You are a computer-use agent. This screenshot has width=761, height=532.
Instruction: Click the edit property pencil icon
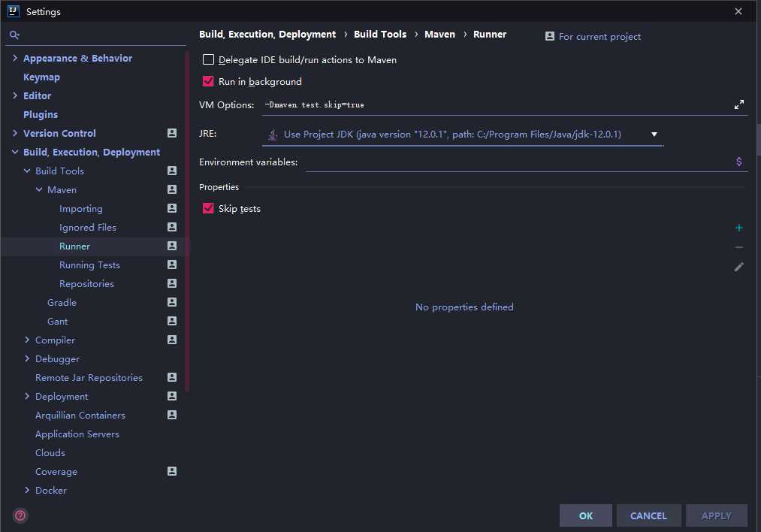click(x=738, y=267)
